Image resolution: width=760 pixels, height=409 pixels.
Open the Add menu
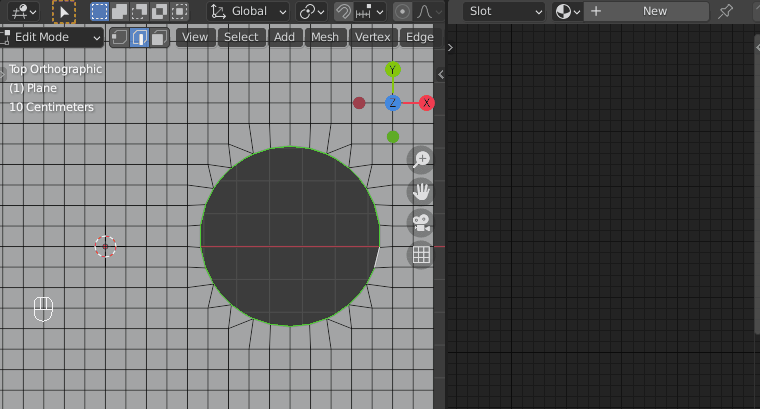[285, 37]
